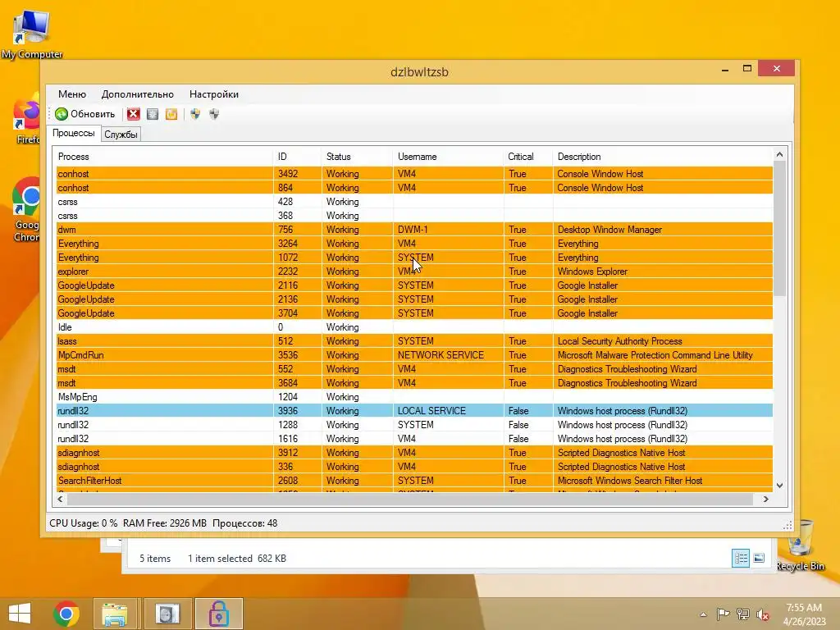Image resolution: width=840 pixels, height=630 pixels.
Task: Click the Action Center flag tray icon
Action: (x=723, y=614)
